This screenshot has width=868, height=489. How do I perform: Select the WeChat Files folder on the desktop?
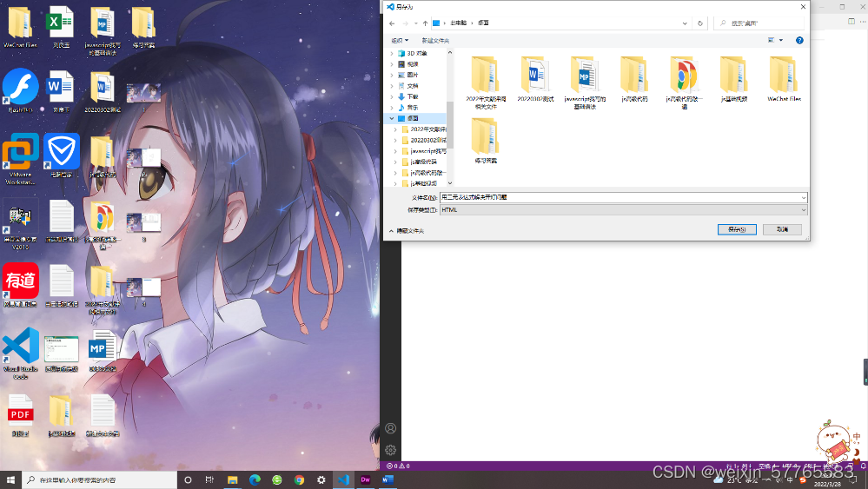click(21, 27)
